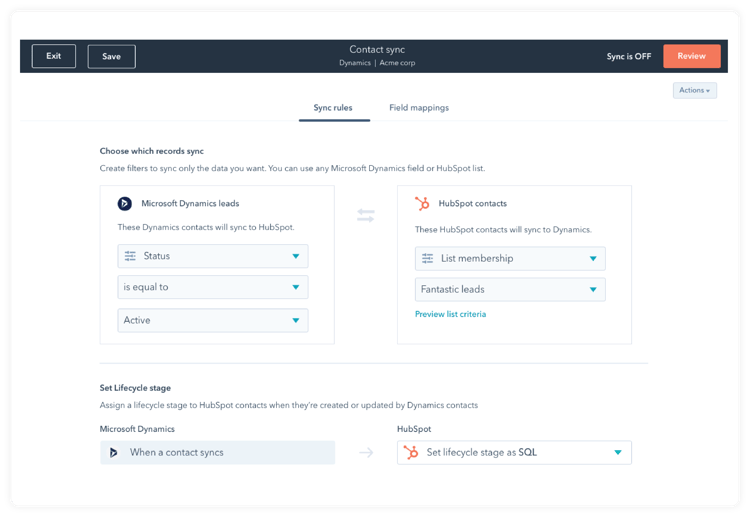Expand the List membership dropdown
The height and width of the screenshot is (517, 750).
510,258
